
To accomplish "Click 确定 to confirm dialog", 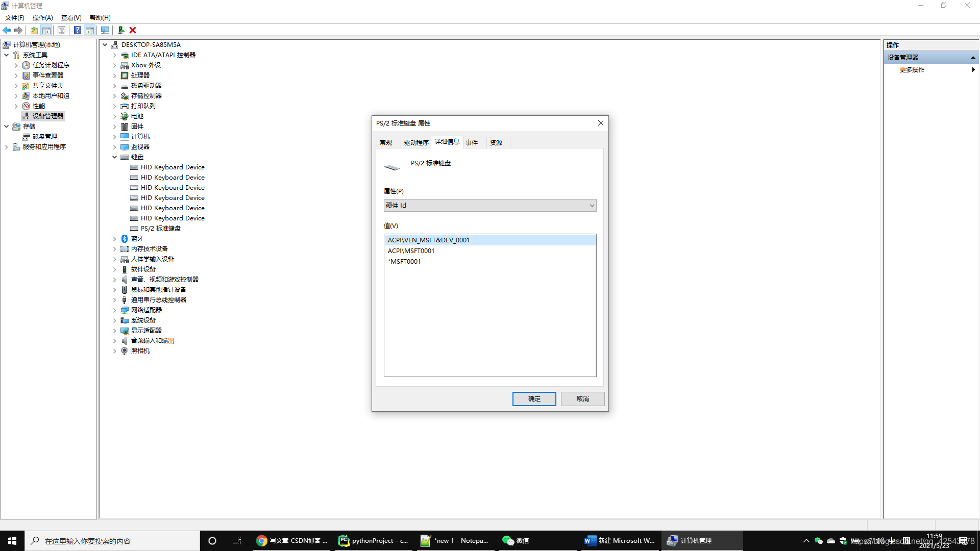I will click(534, 398).
